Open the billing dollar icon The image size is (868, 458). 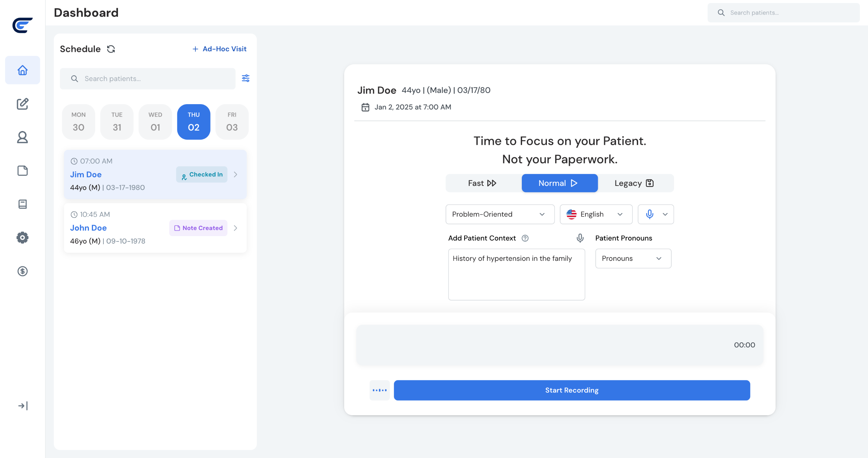coord(22,271)
